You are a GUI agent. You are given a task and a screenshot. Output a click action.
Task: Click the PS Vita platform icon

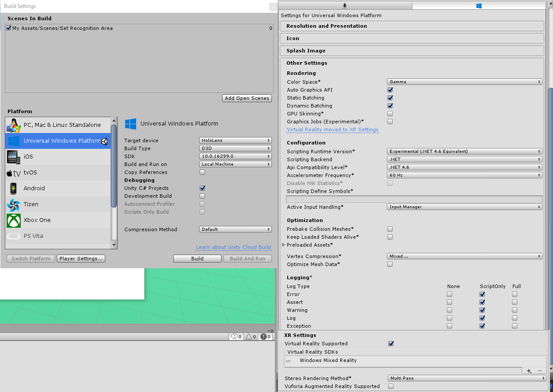13,236
